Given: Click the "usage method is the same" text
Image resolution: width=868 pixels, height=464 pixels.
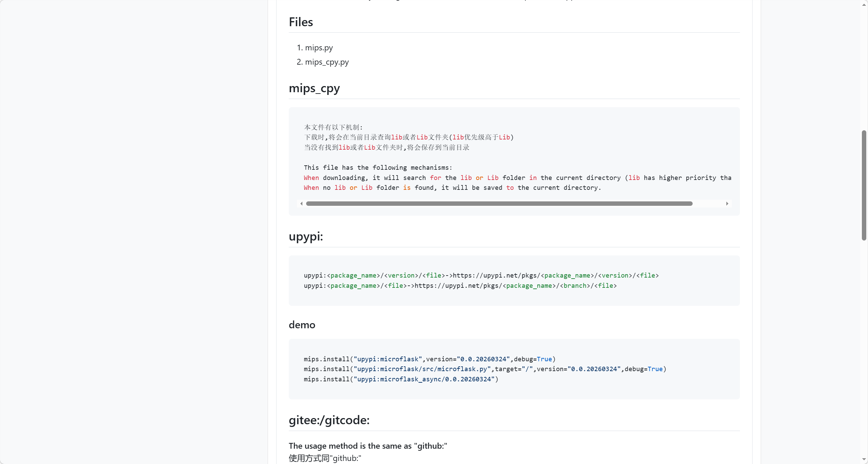Looking at the screenshot, I should (368, 446).
